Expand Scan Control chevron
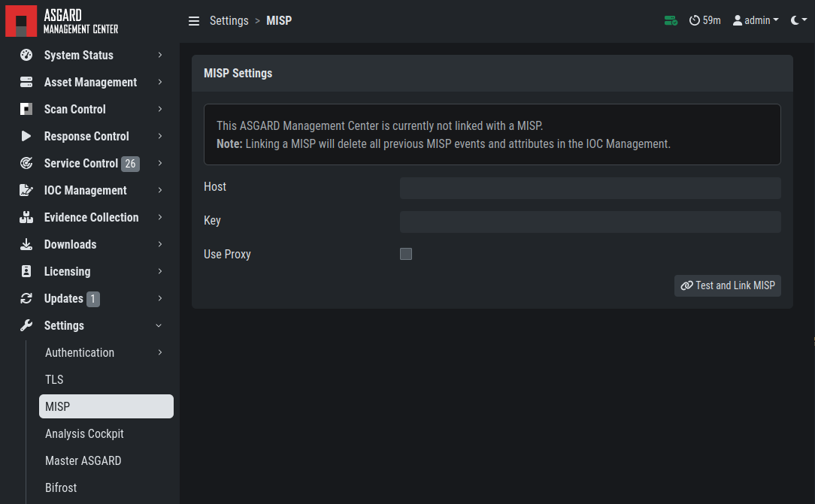This screenshot has height=504, width=815. click(159, 109)
